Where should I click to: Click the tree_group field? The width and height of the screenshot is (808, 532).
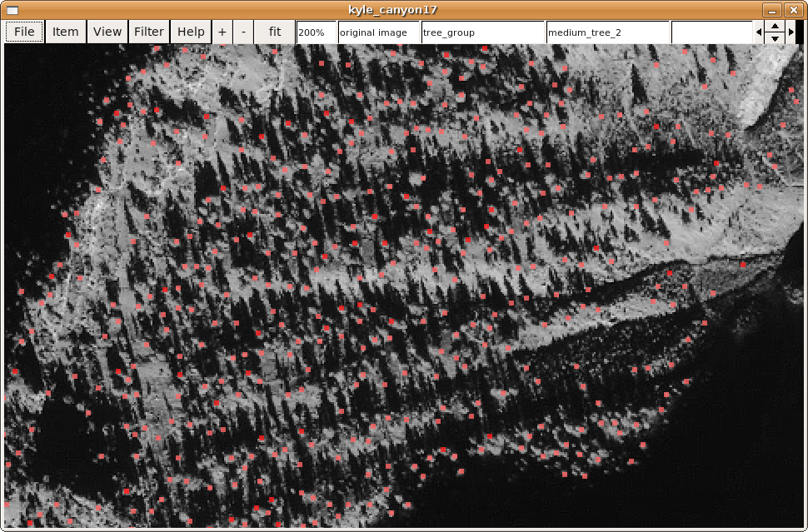tap(483, 32)
